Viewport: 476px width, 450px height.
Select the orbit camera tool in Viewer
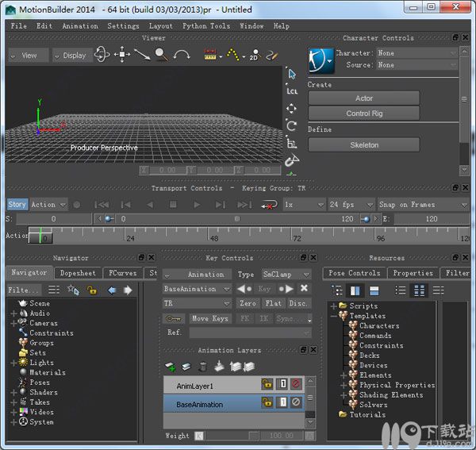[x=102, y=55]
